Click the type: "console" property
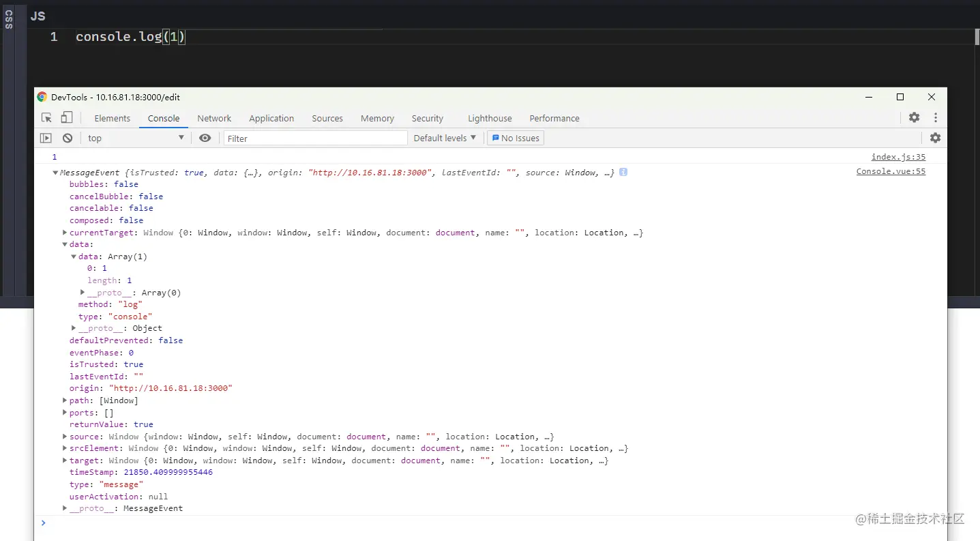The height and width of the screenshot is (541, 980). [x=115, y=317]
